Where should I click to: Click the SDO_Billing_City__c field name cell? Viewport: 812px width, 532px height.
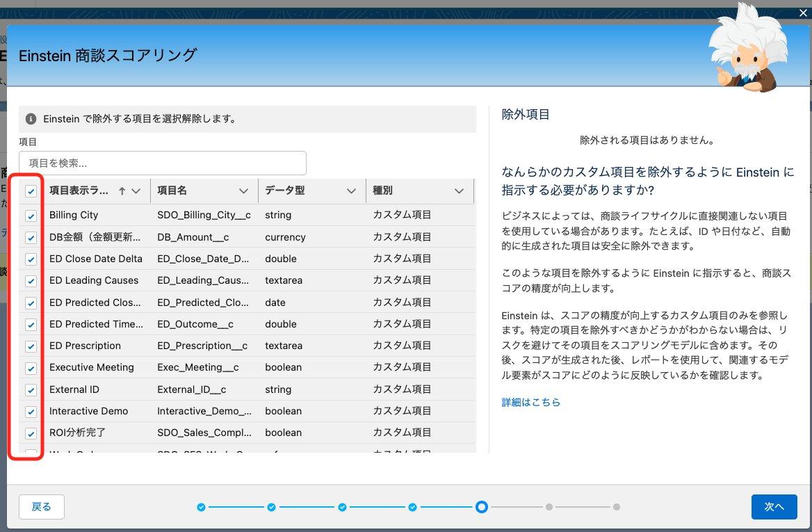(x=204, y=215)
